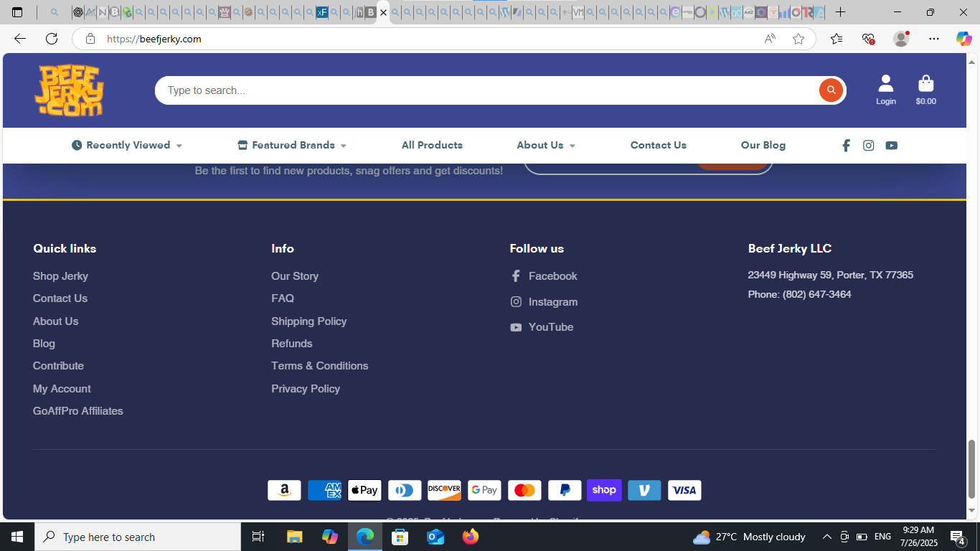Open Firefox from taskbar

coord(471,537)
